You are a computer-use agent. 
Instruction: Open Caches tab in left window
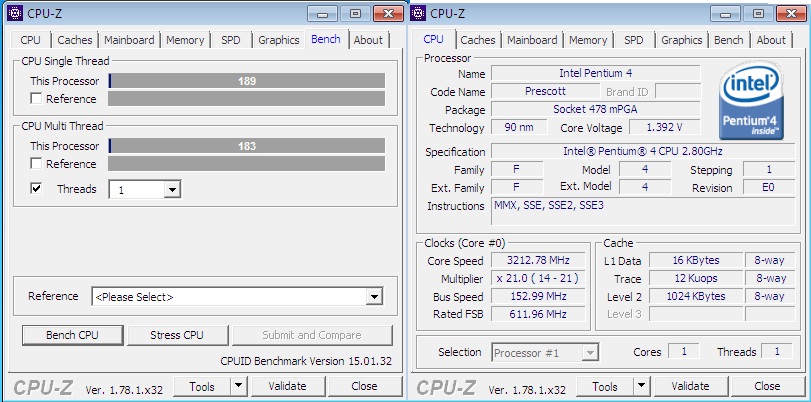(x=75, y=40)
